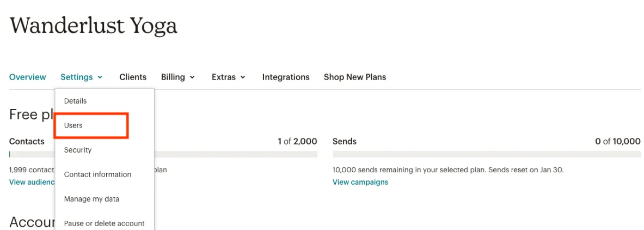The image size is (644, 230).
Task: Choose Details from the Settings menu
Action: (75, 101)
